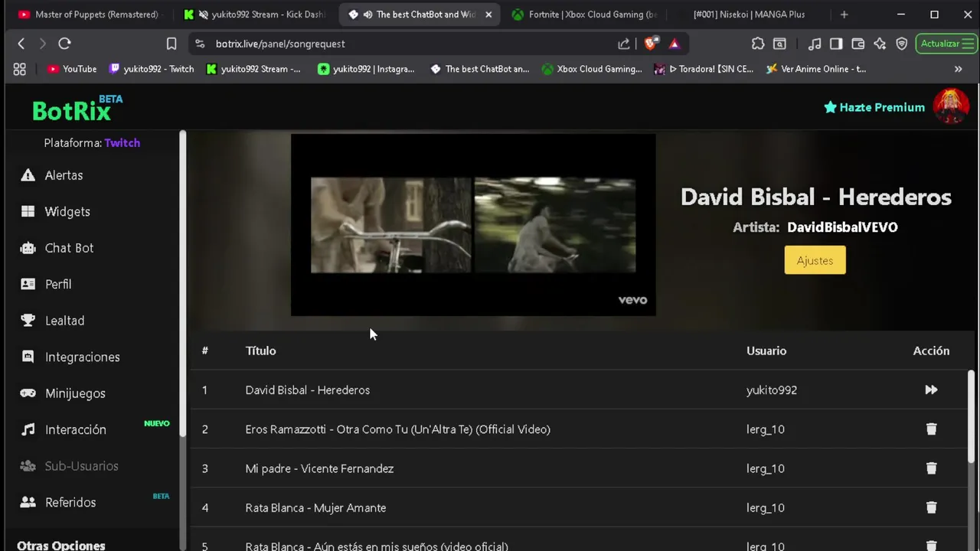Open the Perfil page

58,284
